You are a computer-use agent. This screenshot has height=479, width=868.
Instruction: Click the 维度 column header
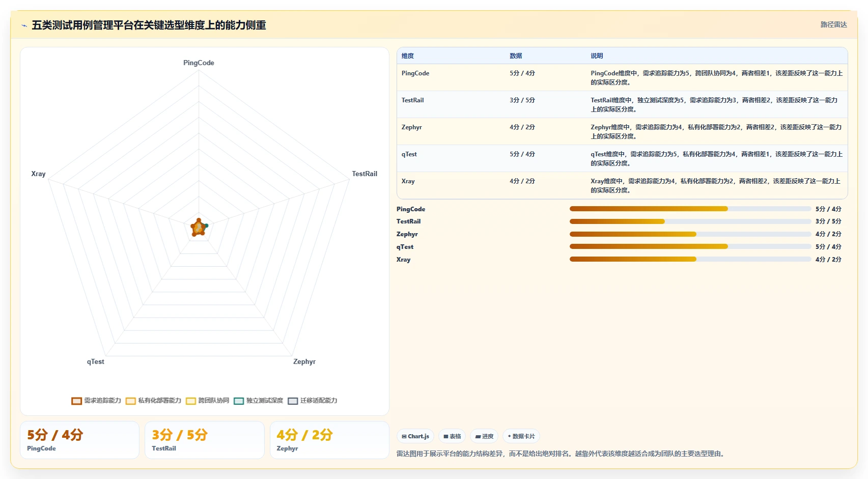[x=408, y=56]
